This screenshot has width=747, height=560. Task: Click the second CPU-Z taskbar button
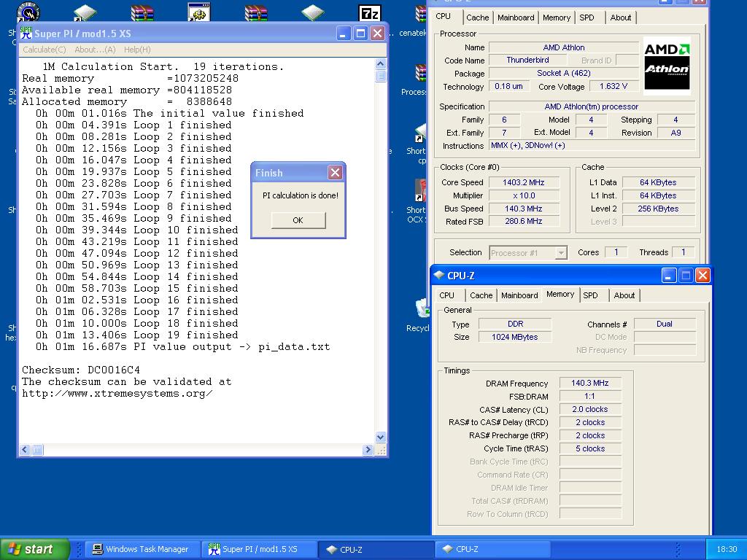(492, 549)
